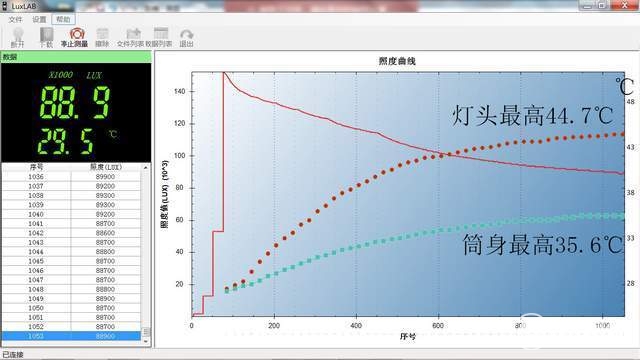Click the LuxLAB app icon in title bar

point(5,6)
